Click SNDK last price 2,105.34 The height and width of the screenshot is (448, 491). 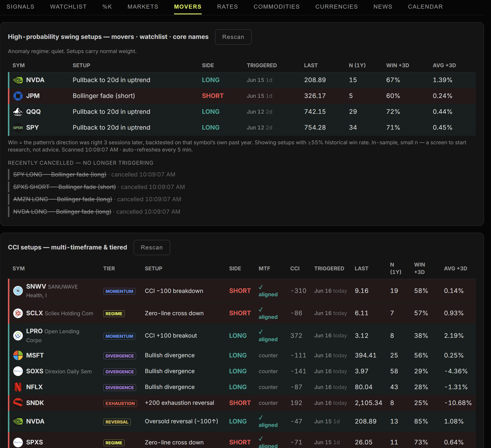point(368,403)
